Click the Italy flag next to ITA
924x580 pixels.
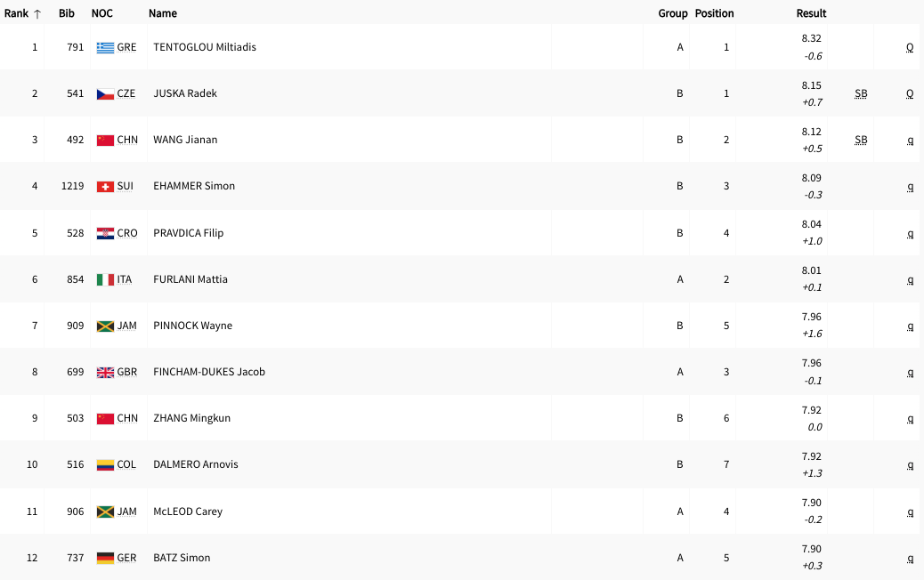[x=105, y=279]
